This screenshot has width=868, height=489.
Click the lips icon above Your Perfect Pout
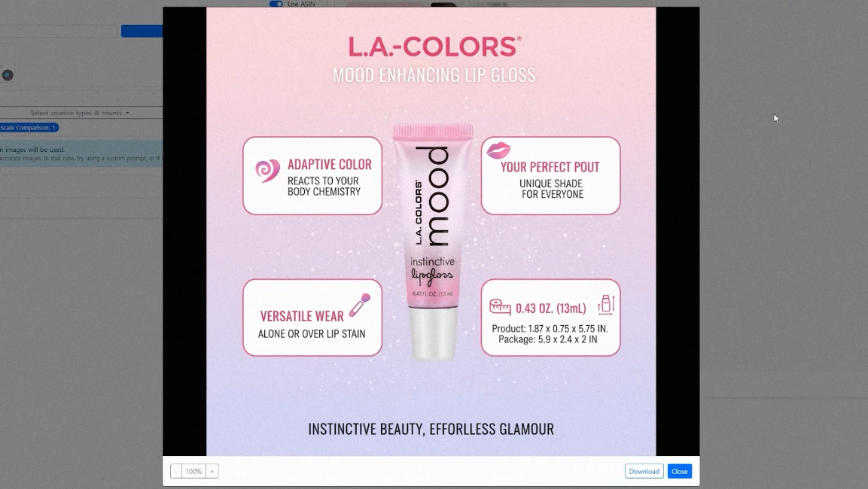pos(498,150)
